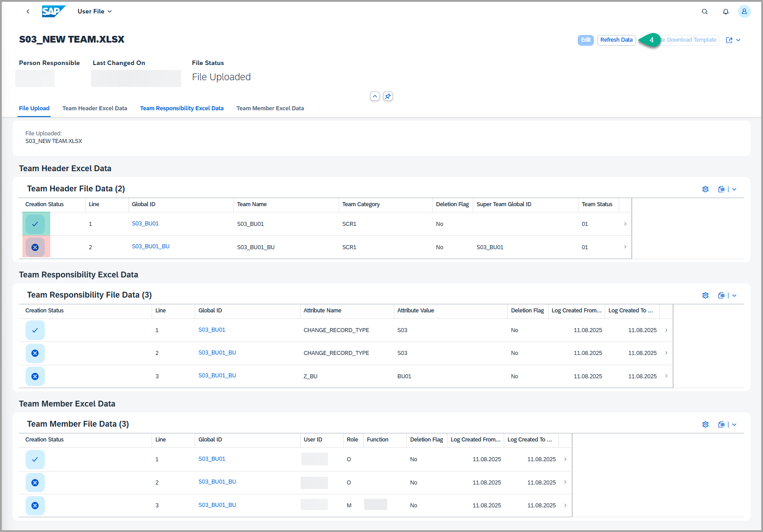Screen dimensions: 763x532
Task: Expand the share menu arrow
Action: pyautogui.click(x=738, y=40)
